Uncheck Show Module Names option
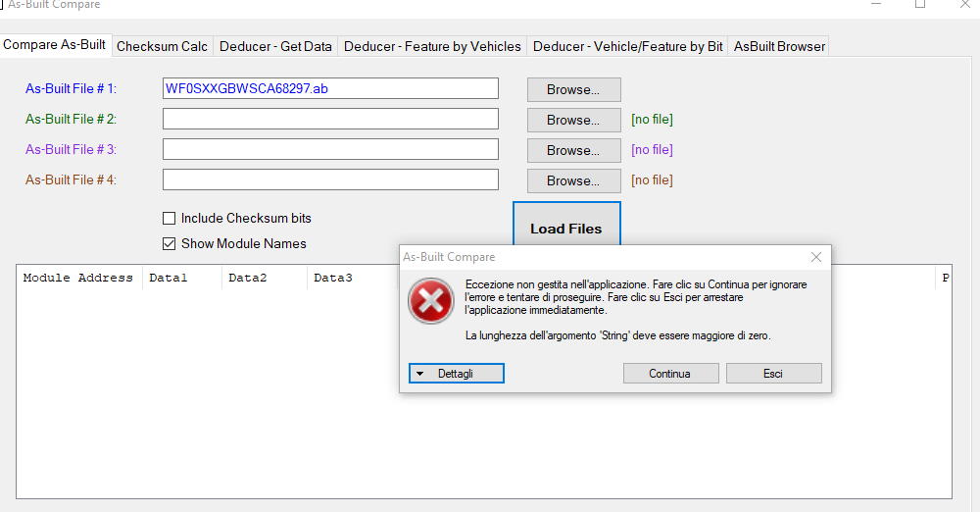This screenshot has width=980, height=512. 170,243
